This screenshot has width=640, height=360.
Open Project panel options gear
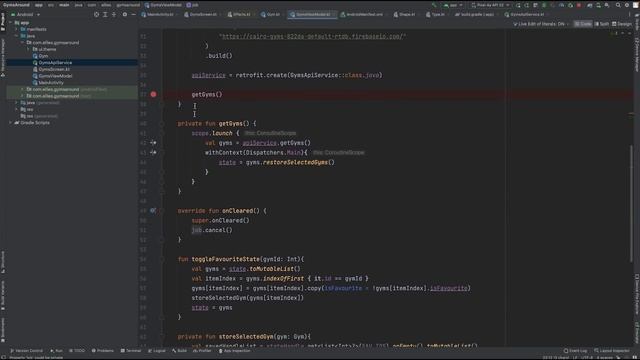124,14
